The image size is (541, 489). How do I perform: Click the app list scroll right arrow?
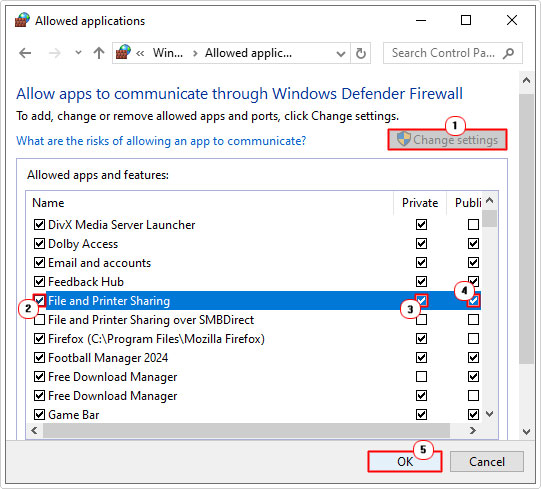tap(473, 431)
